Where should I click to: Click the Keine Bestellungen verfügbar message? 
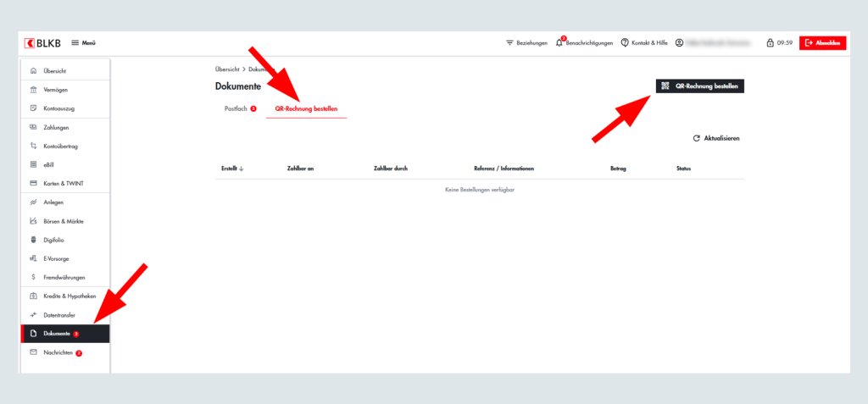(x=480, y=190)
